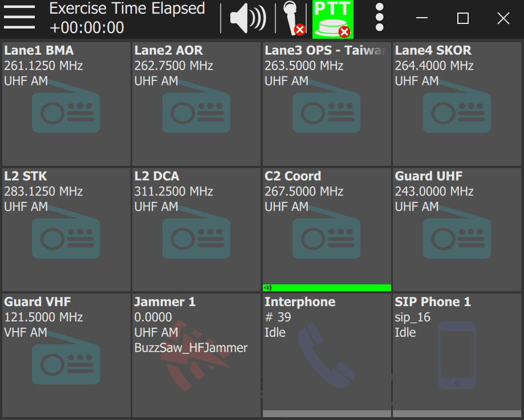The image size is (524, 420).
Task: Click the sip_16 account label
Action: tap(413, 317)
